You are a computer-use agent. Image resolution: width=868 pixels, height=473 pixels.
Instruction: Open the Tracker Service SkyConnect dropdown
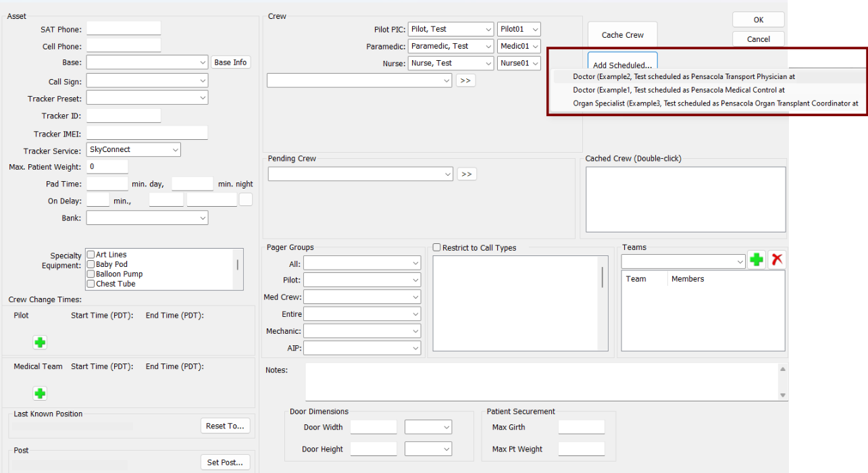point(134,149)
